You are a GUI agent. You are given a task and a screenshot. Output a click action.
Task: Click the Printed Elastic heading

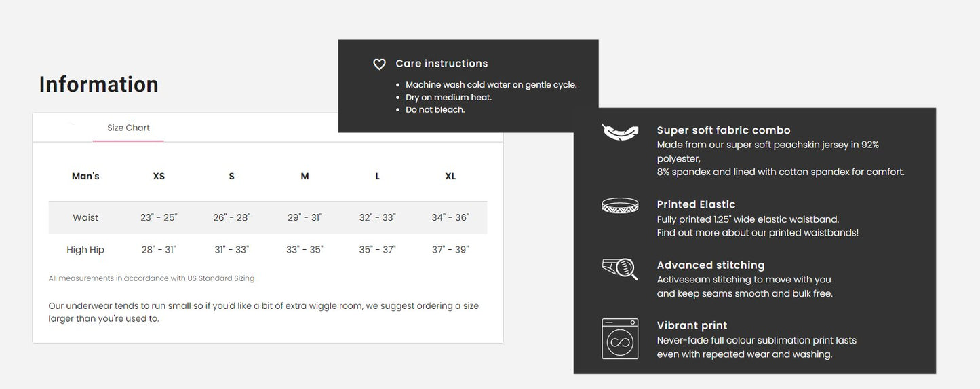[696, 204]
